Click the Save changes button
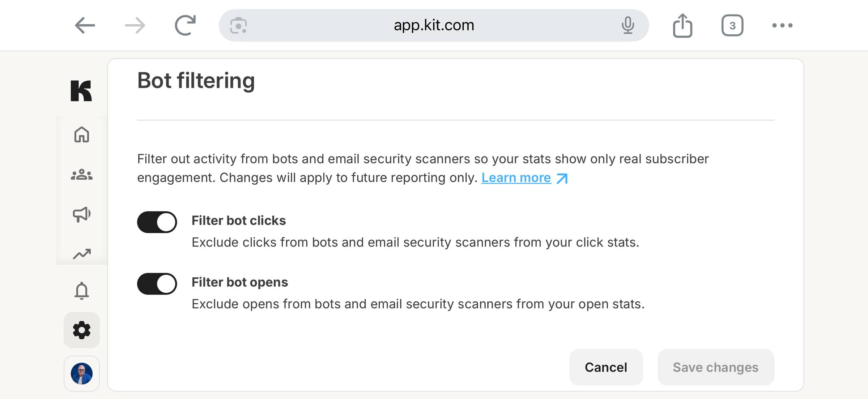The image size is (868, 399). click(716, 367)
